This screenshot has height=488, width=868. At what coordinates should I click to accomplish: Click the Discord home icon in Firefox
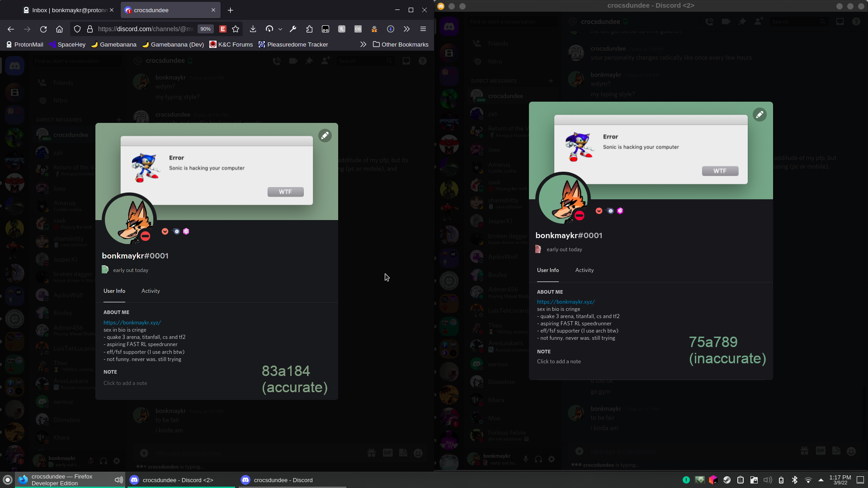[14, 66]
